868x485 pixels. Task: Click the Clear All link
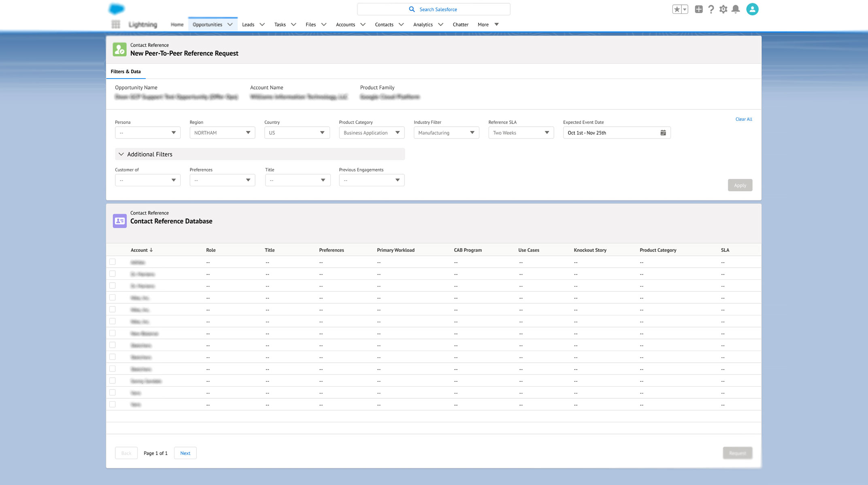[744, 119]
